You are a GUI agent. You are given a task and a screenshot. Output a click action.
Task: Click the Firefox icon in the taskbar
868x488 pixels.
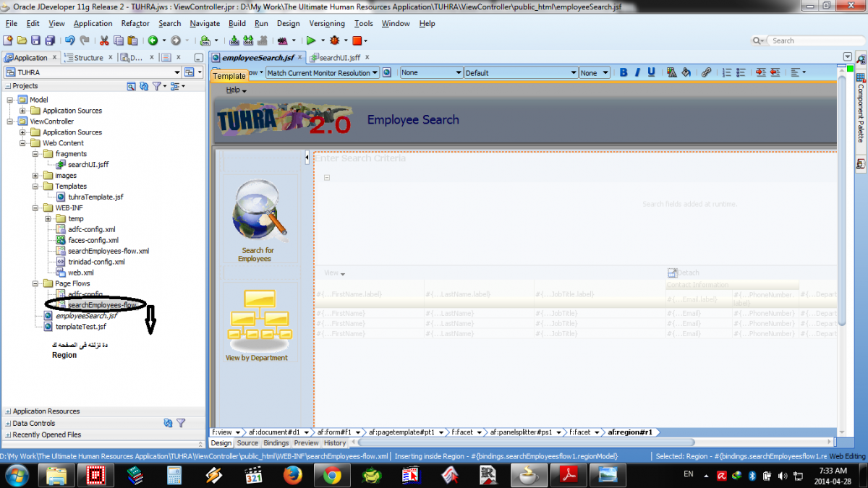293,474
